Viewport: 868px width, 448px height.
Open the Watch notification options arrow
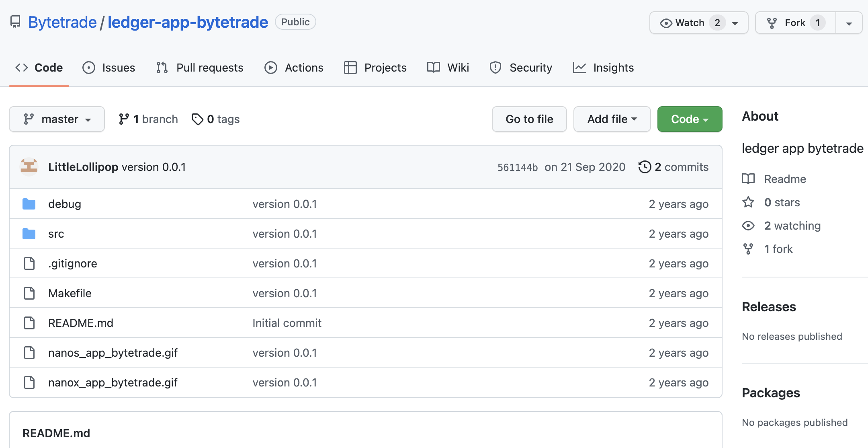pos(735,23)
